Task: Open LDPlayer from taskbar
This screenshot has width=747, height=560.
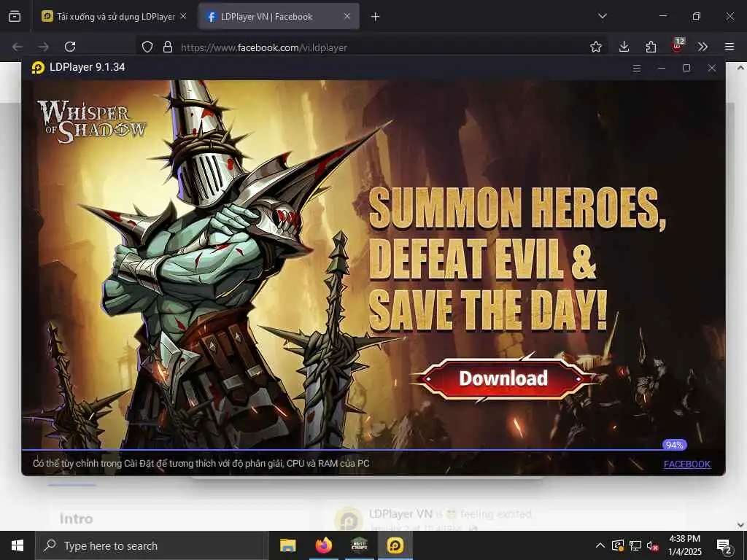Action: click(395, 545)
